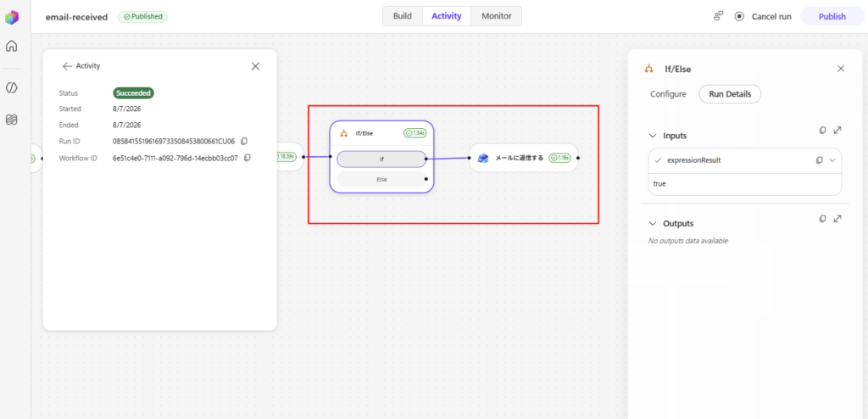Collapse the expressionResult dropdown chevron
Viewport: 868px width, 419px height.
[832, 160]
